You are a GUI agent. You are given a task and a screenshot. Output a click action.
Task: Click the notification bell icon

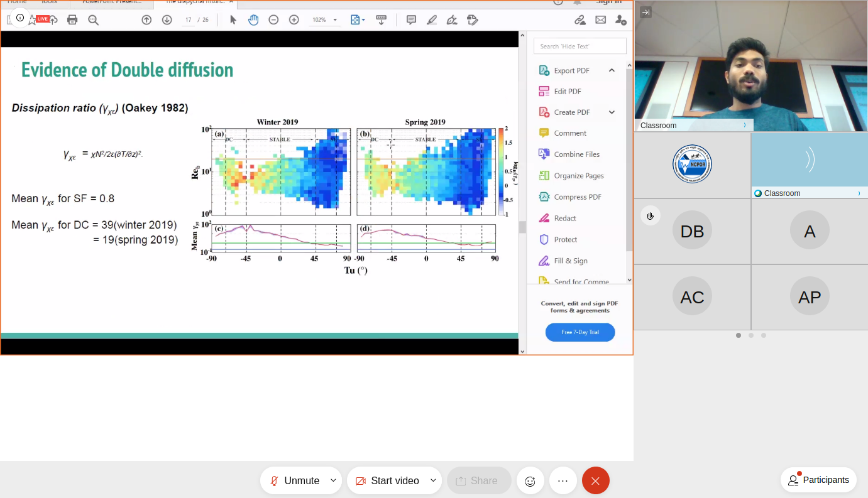pyautogui.click(x=577, y=2)
